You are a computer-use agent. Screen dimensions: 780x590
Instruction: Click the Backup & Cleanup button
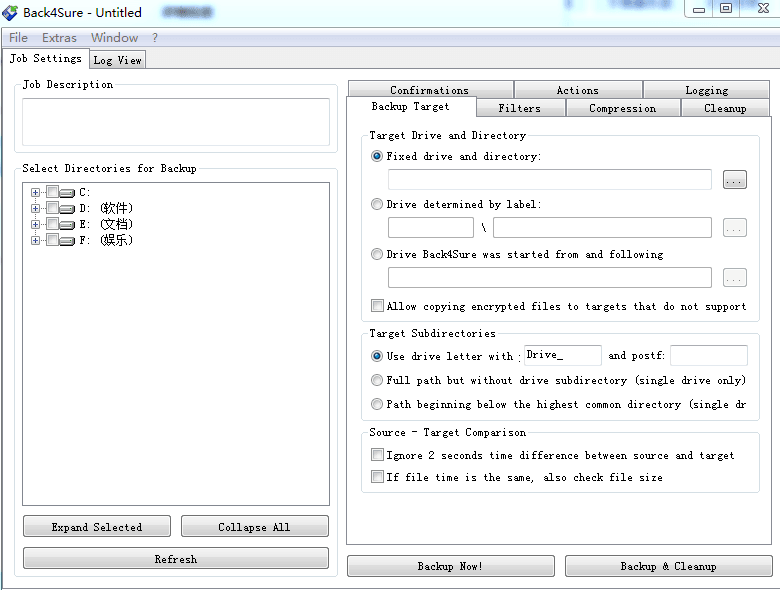668,566
